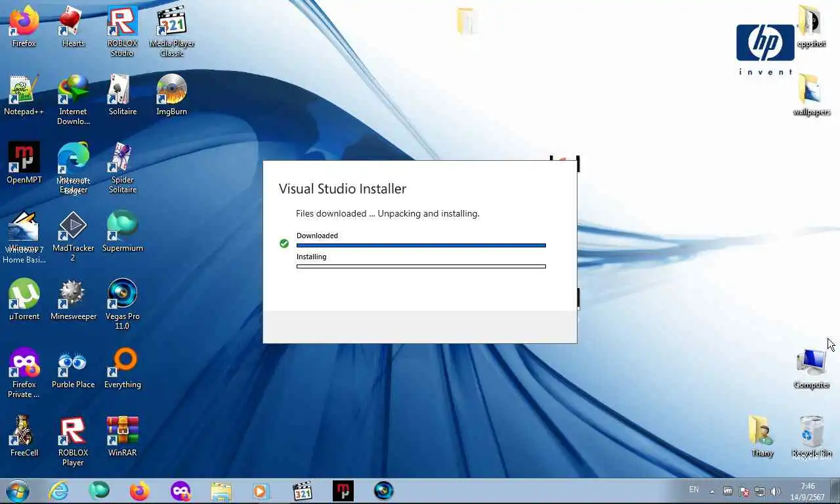Select the Thany user folder
The height and width of the screenshot is (504, 840).
(x=762, y=436)
